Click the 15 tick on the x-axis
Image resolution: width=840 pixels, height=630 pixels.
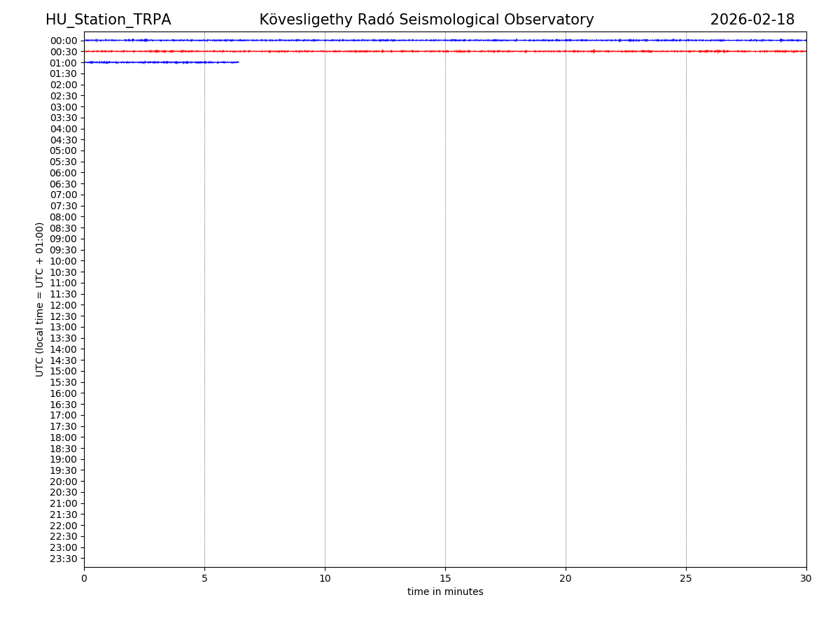pyautogui.click(x=445, y=579)
